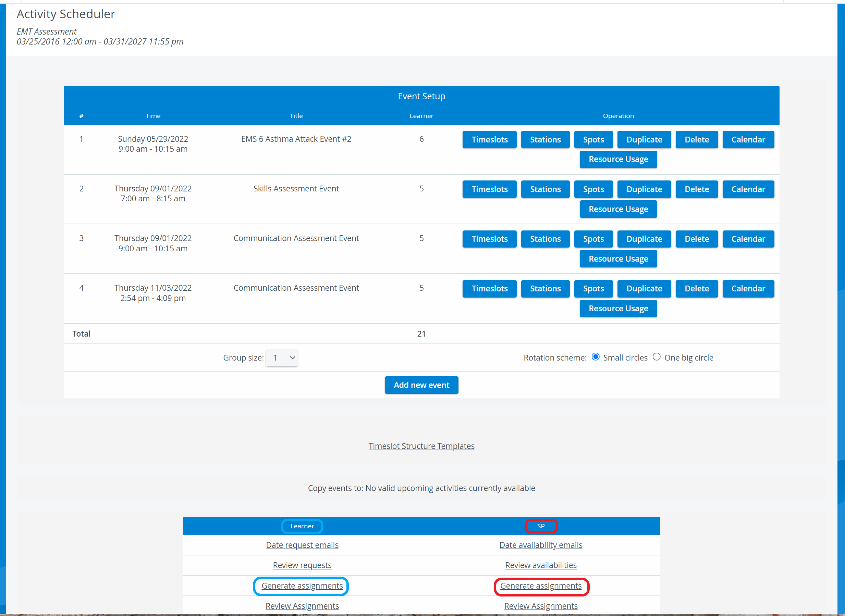
Task: Open Calendar for event 1
Action: 748,139
